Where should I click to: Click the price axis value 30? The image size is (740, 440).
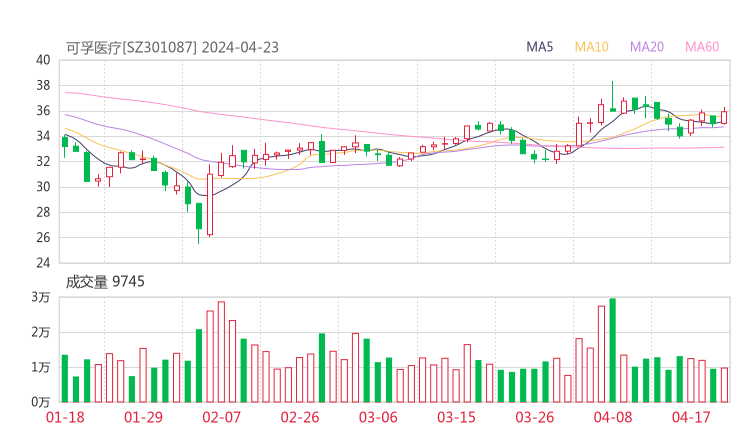coord(43,187)
